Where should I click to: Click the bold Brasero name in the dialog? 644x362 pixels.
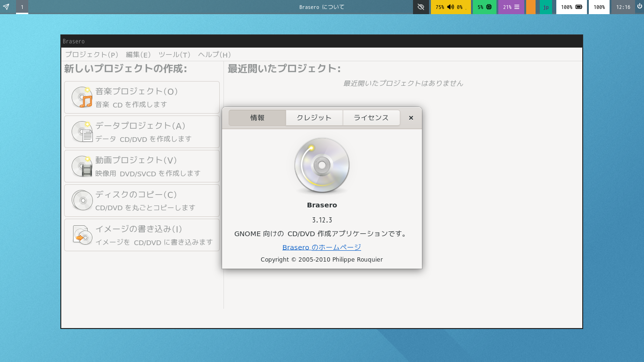pos(322,205)
